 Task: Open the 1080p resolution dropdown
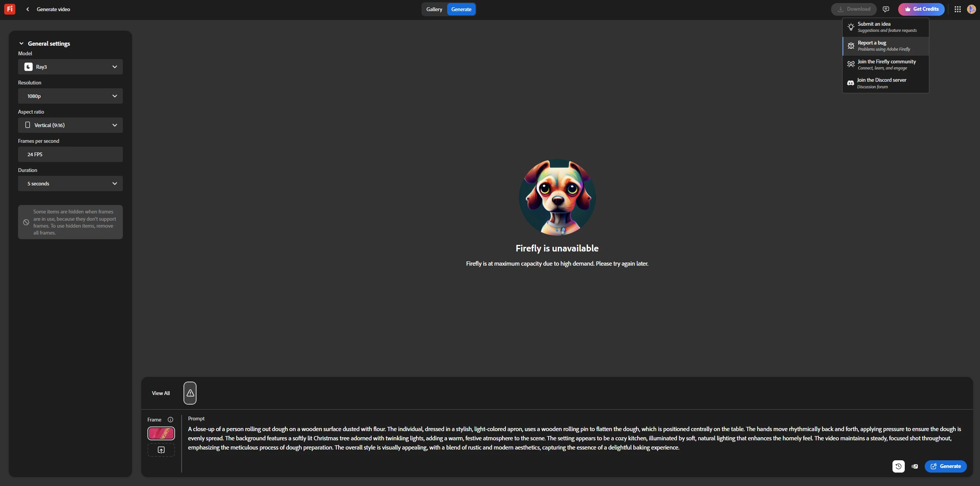click(70, 96)
